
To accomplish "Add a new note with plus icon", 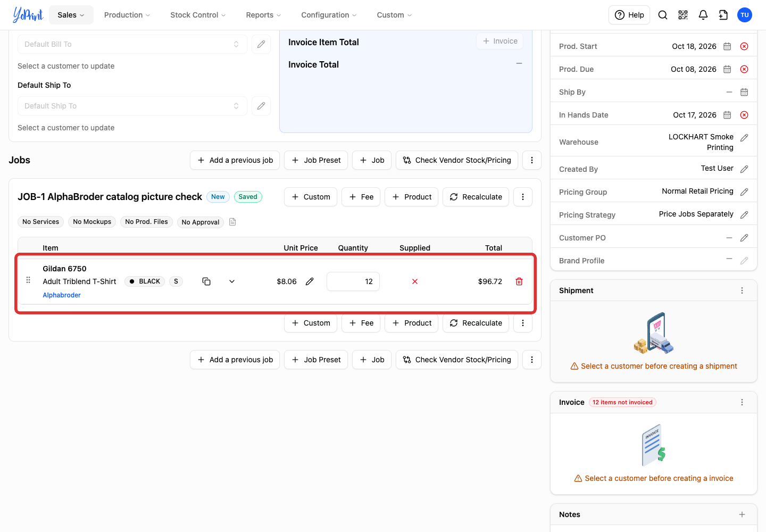I will pyautogui.click(x=742, y=514).
